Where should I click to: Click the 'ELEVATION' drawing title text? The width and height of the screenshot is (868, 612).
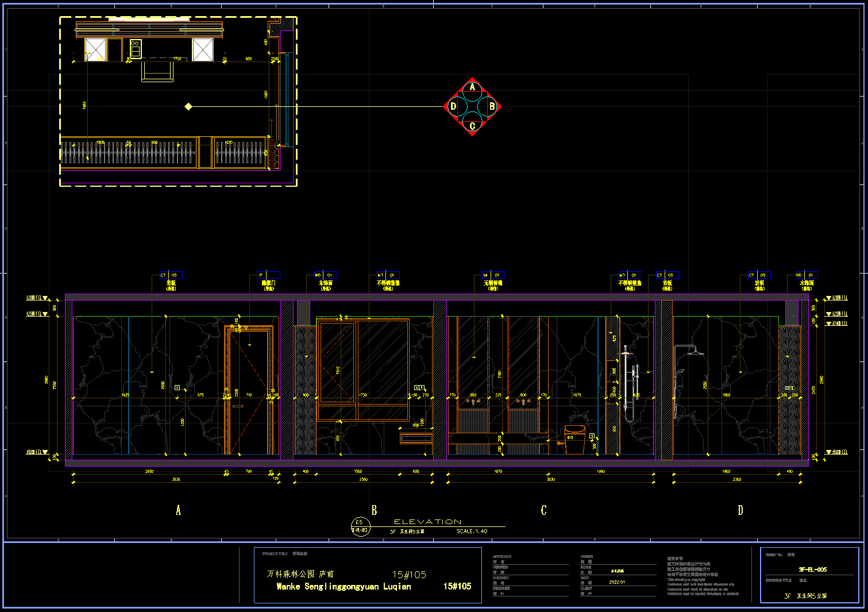pos(427,522)
